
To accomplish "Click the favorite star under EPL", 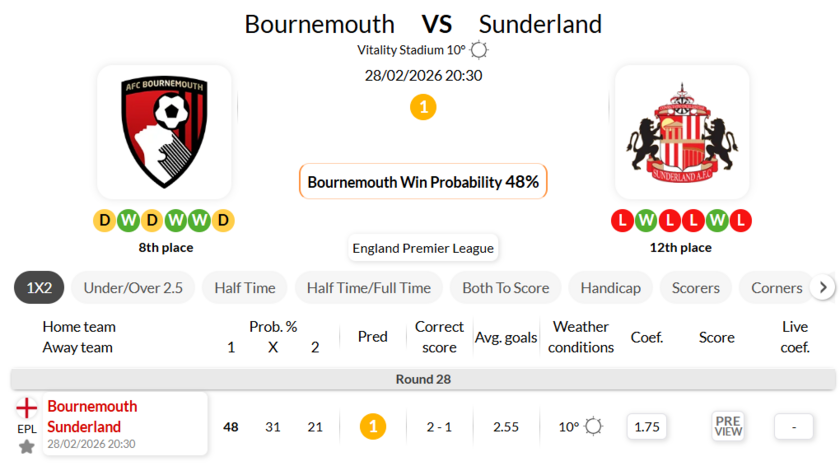I will pyautogui.click(x=27, y=447).
